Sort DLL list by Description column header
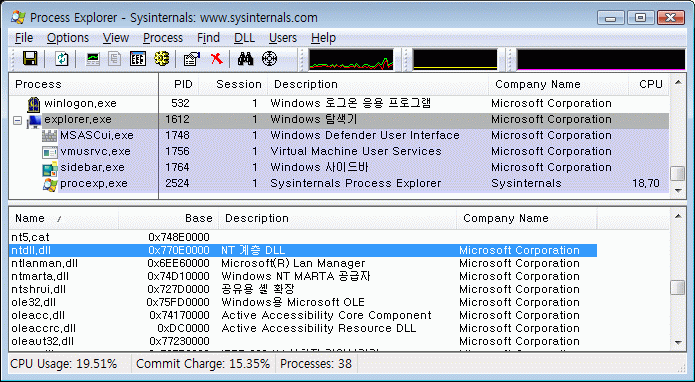This screenshot has width=695, height=382. tap(338, 218)
